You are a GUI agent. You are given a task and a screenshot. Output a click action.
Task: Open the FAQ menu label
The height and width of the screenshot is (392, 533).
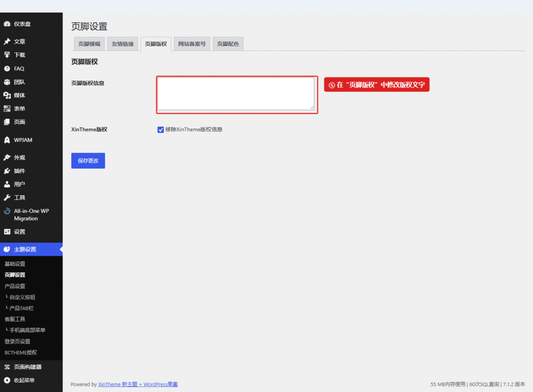(19, 69)
